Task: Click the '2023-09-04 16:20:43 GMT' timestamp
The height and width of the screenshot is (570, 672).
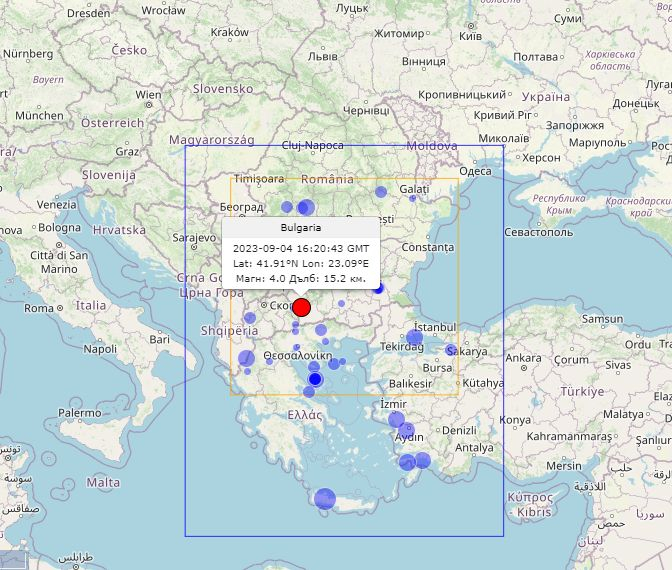Action: click(x=301, y=249)
